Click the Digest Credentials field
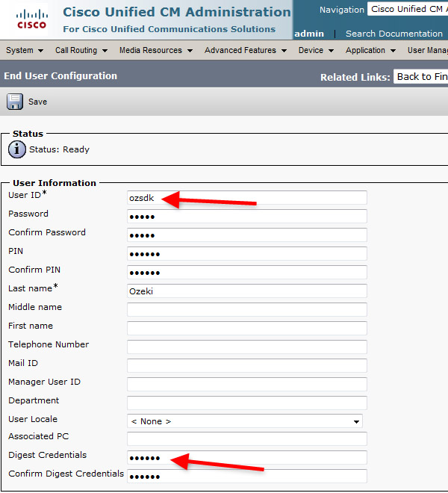 (247, 457)
